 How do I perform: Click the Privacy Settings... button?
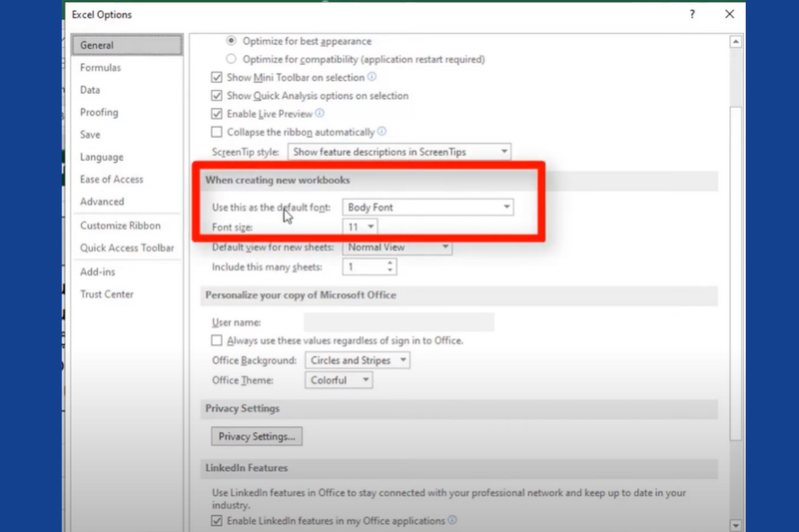(257, 436)
